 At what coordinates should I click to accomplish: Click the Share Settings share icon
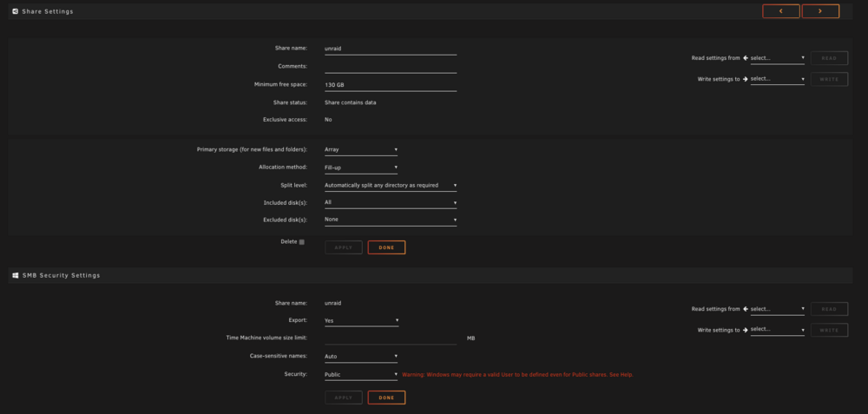pos(16,11)
